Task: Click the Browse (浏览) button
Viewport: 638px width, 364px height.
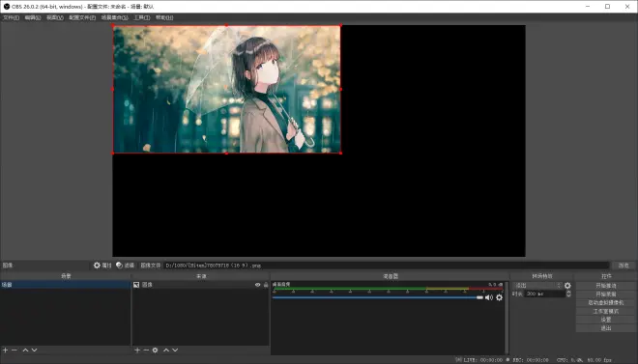Action: (x=623, y=266)
